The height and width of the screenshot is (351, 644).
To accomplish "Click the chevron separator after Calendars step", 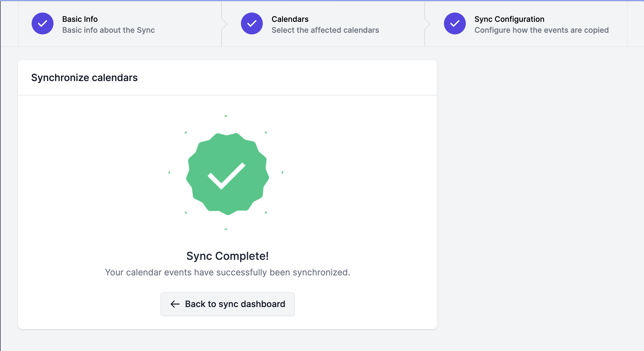I will pyautogui.click(x=427, y=24).
